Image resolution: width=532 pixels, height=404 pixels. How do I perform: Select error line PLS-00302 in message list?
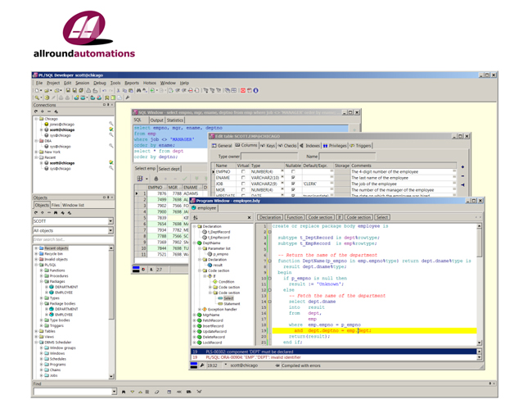334,352
